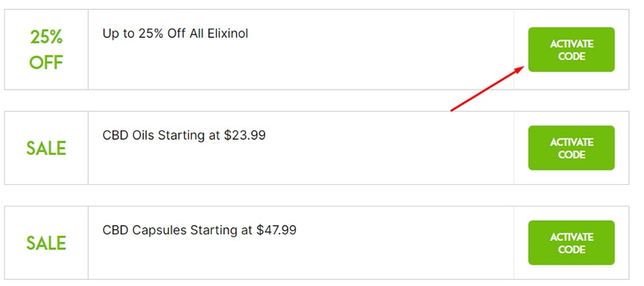644x286 pixels.
Task: Open the 'CBD Capsules Starting at $47.99' title
Action: click(x=199, y=229)
